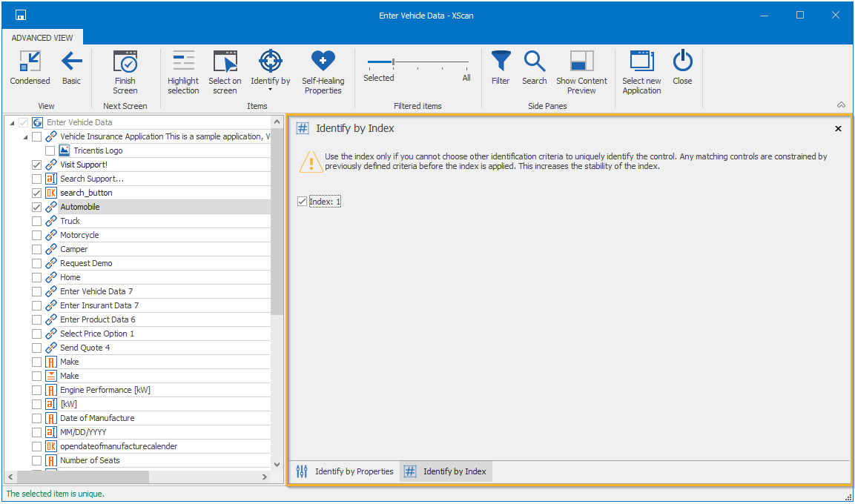Switch to Identify by Properties tab
Screen dimensions: 855x504
tap(345, 471)
